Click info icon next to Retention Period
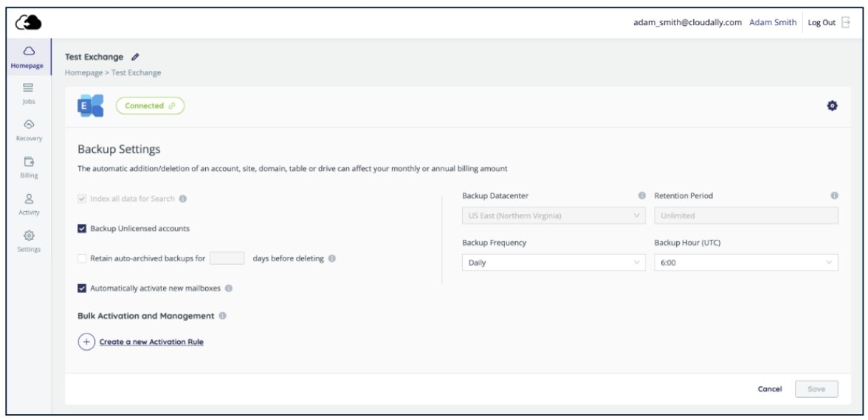 (834, 196)
